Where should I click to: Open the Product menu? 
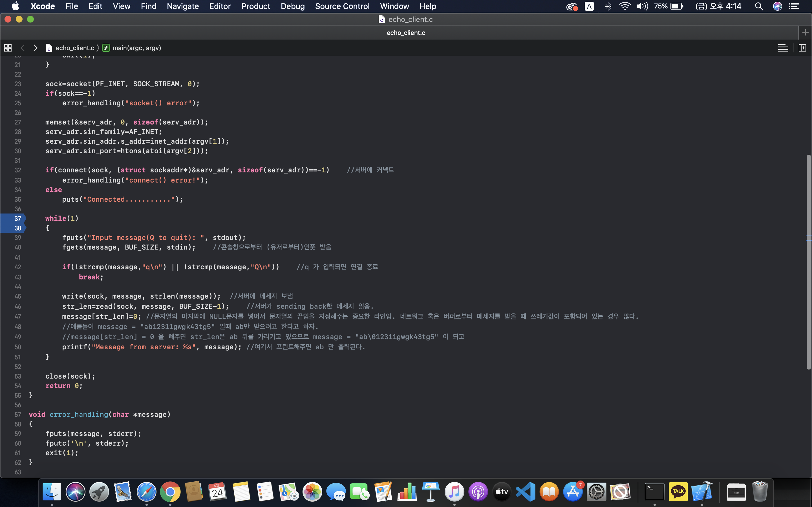click(x=255, y=6)
